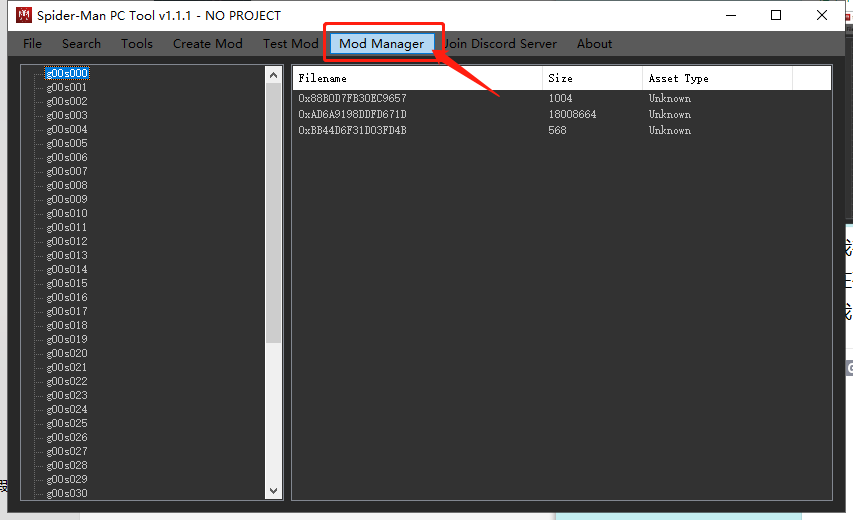Select the g00s020 tree node

pyautogui.click(x=67, y=353)
